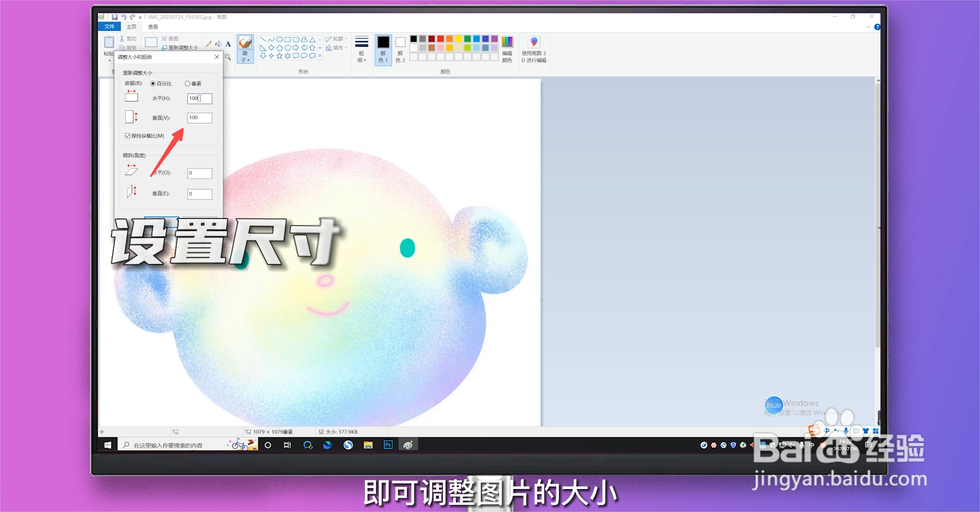Screen dimensions: 980x512
Task: Pick the pentagon shape in shapes gallery
Action: coord(279,47)
